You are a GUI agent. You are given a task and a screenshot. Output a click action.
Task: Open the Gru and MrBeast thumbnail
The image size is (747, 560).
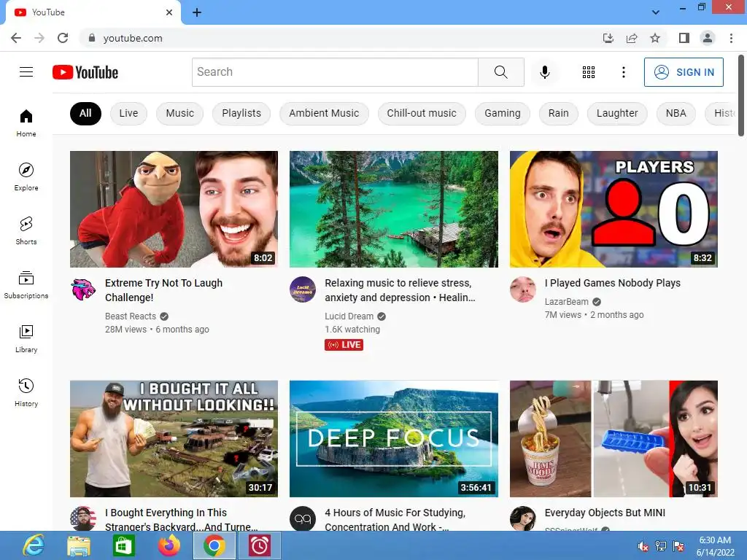[174, 209]
